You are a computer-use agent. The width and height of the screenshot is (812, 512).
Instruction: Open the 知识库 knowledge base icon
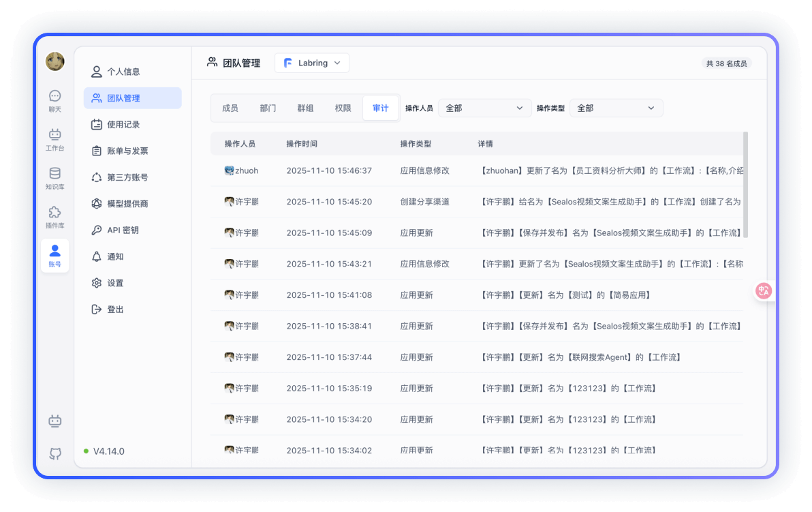click(x=54, y=178)
